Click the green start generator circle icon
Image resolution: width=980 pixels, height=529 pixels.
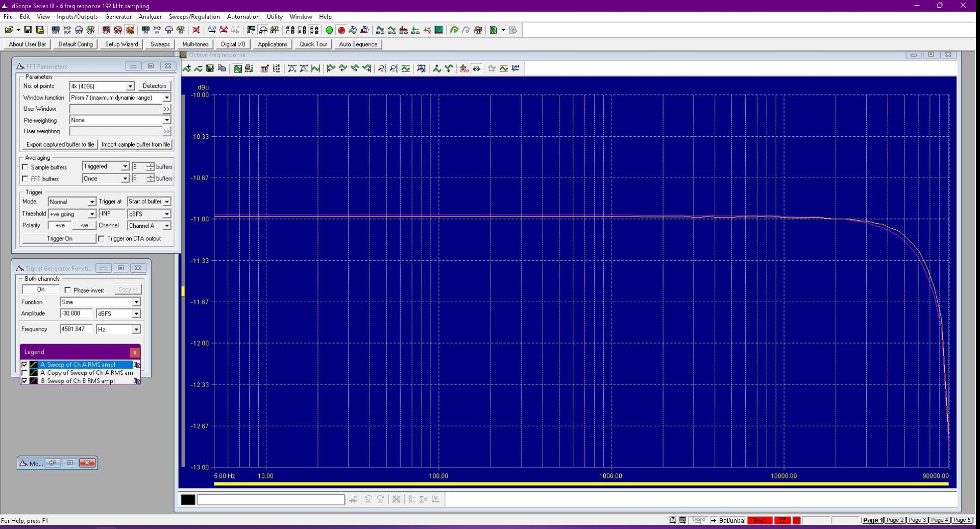(x=329, y=30)
